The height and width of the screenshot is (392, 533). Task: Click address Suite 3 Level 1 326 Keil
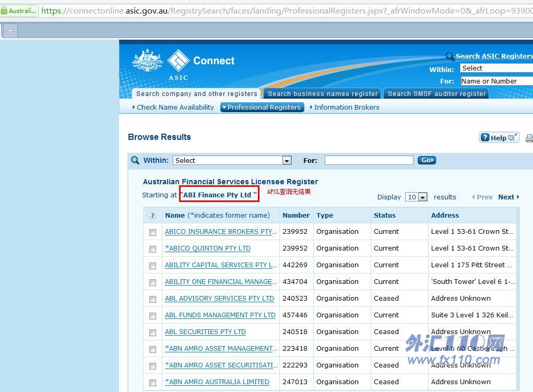tap(472, 315)
